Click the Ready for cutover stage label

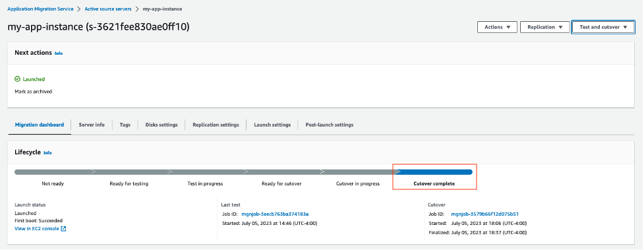281,184
